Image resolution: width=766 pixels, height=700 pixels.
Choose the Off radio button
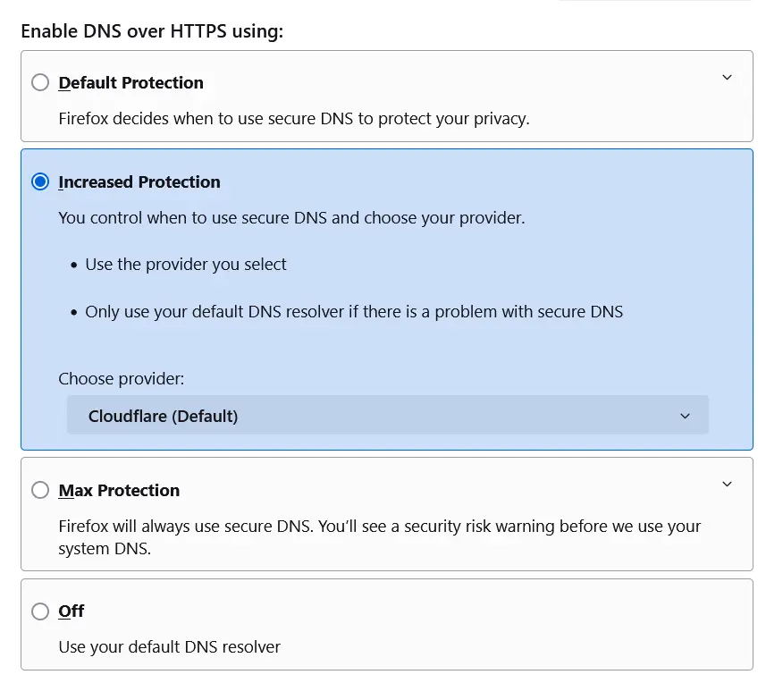pyautogui.click(x=40, y=611)
